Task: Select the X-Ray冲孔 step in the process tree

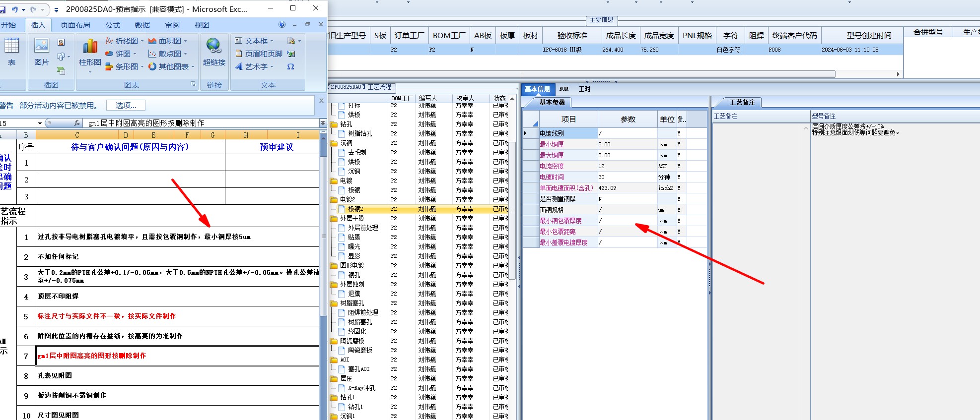Action: pos(361,388)
